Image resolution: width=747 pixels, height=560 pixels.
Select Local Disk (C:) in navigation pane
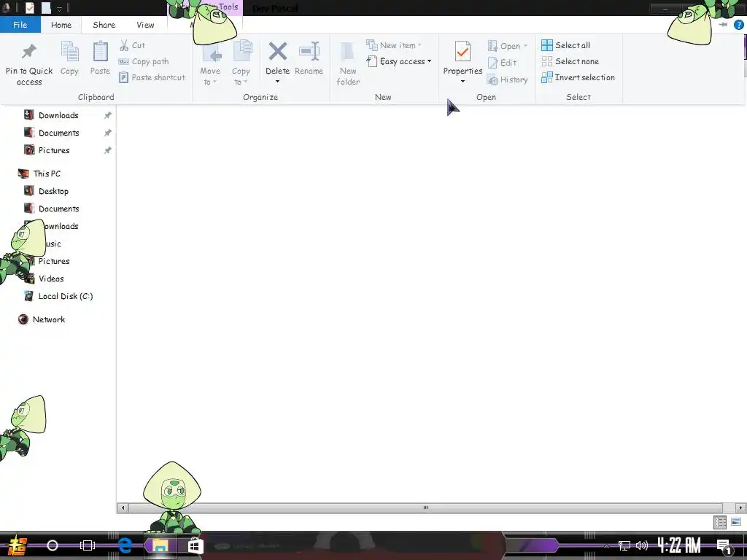click(x=65, y=296)
